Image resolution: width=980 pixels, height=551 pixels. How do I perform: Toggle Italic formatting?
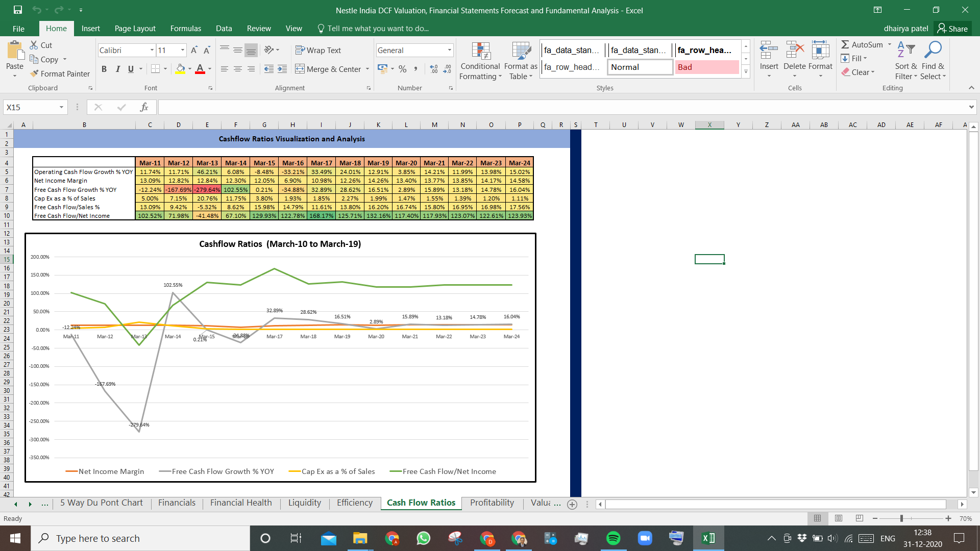click(x=118, y=69)
